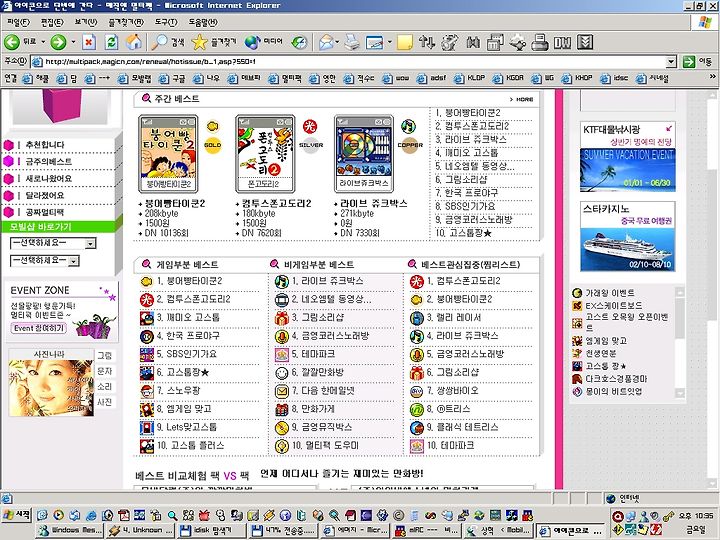Click the green icon beside 8. @트리스
The height and width of the screenshot is (540, 720).
pos(416,409)
